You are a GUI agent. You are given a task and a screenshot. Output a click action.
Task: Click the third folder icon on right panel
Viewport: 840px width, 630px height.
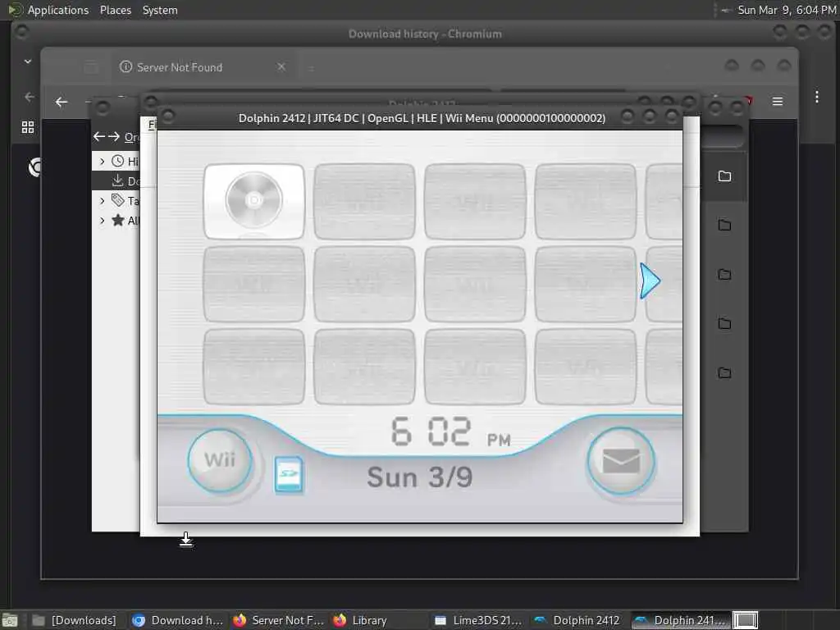point(724,275)
